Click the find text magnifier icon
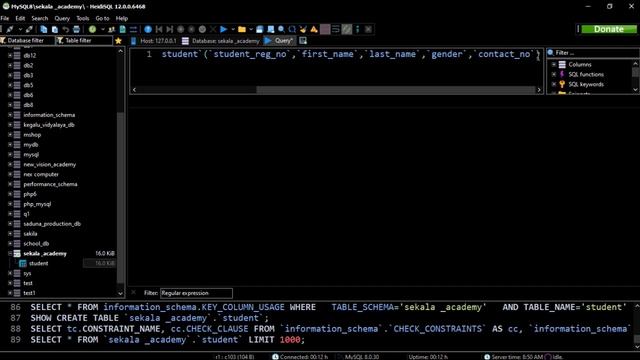640x360 pixels. [x=282, y=29]
